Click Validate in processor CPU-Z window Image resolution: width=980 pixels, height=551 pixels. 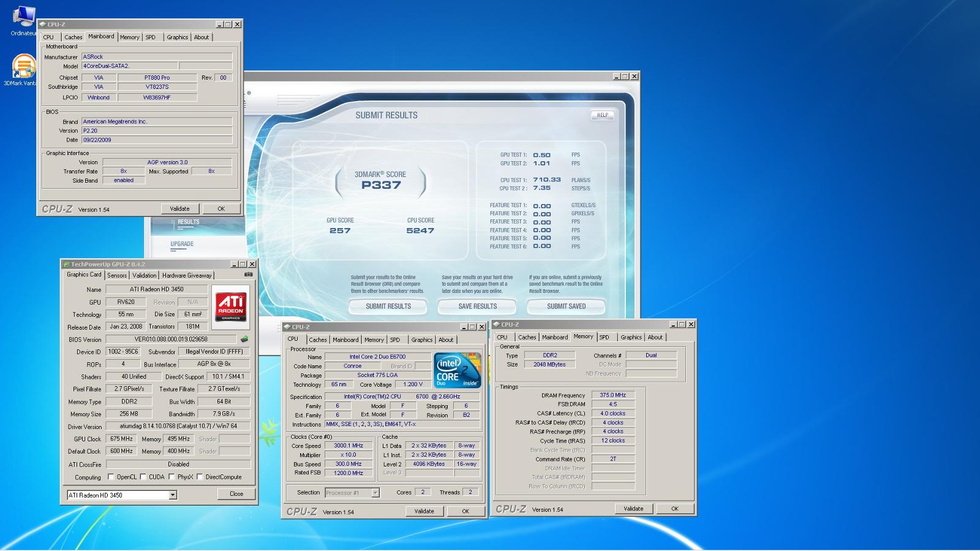pyautogui.click(x=424, y=511)
